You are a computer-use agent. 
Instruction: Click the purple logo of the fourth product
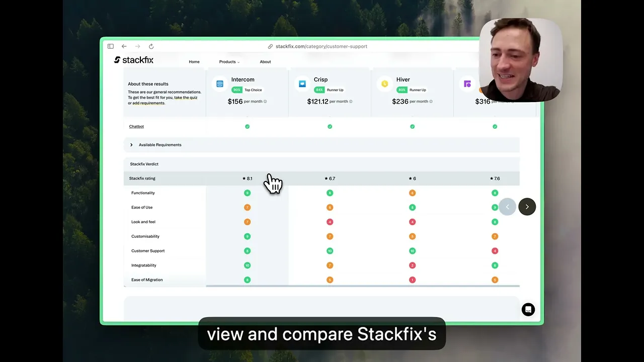coord(467,84)
